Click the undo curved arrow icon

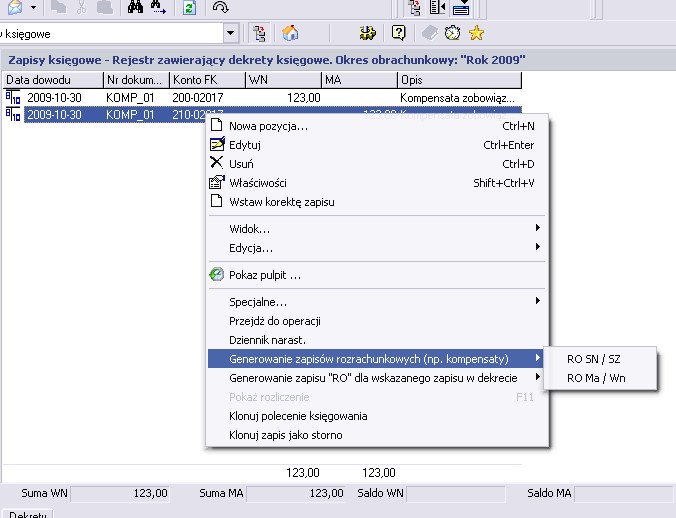point(220,7)
